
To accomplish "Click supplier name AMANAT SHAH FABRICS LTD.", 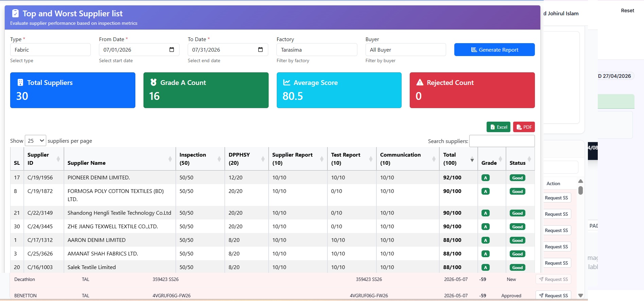I will tap(103, 253).
